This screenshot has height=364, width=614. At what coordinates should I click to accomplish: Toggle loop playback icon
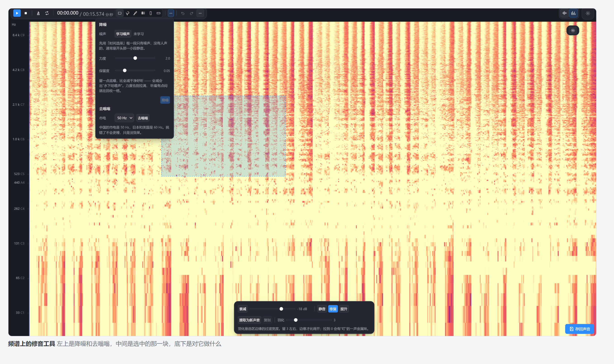(47, 13)
